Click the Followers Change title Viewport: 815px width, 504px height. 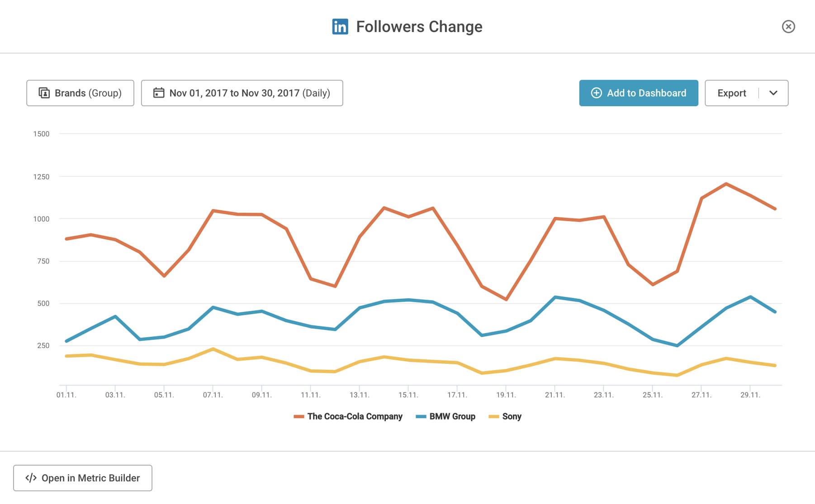419,27
